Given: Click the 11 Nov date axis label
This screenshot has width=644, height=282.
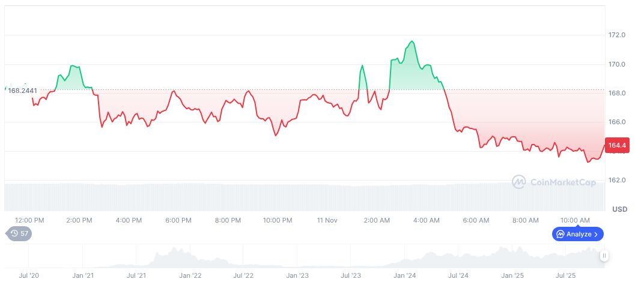Looking at the screenshot, I should (x=327, y=220).
